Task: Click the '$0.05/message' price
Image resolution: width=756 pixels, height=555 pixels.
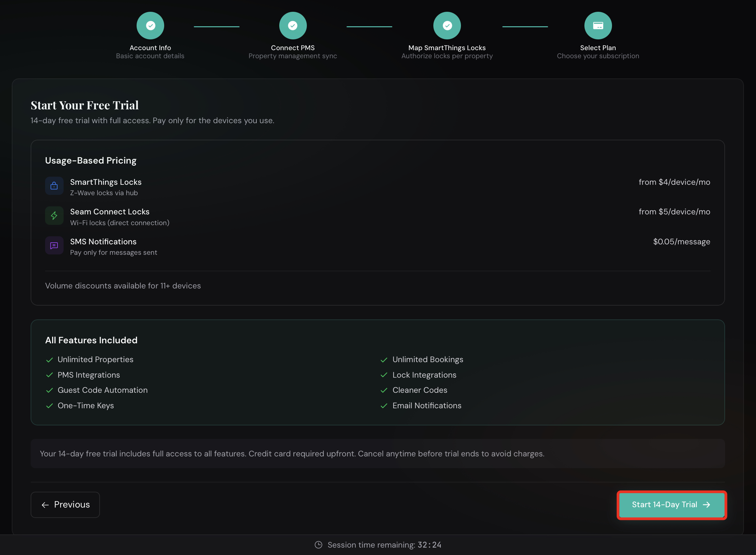Action: [x=682, y=242]
